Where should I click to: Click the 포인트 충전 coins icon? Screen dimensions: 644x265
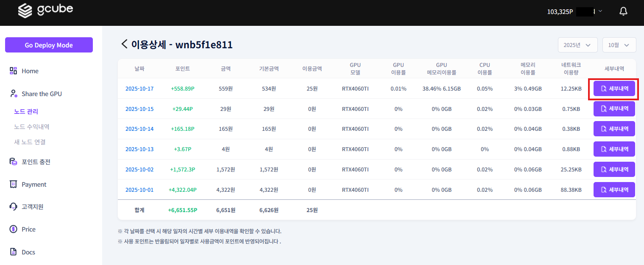(x=13, y=162)
